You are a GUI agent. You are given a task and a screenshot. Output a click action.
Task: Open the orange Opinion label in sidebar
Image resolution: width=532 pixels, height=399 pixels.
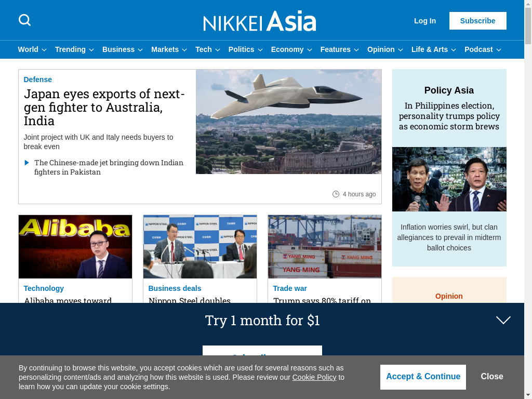pyautogui.click(x=449, y=296)
